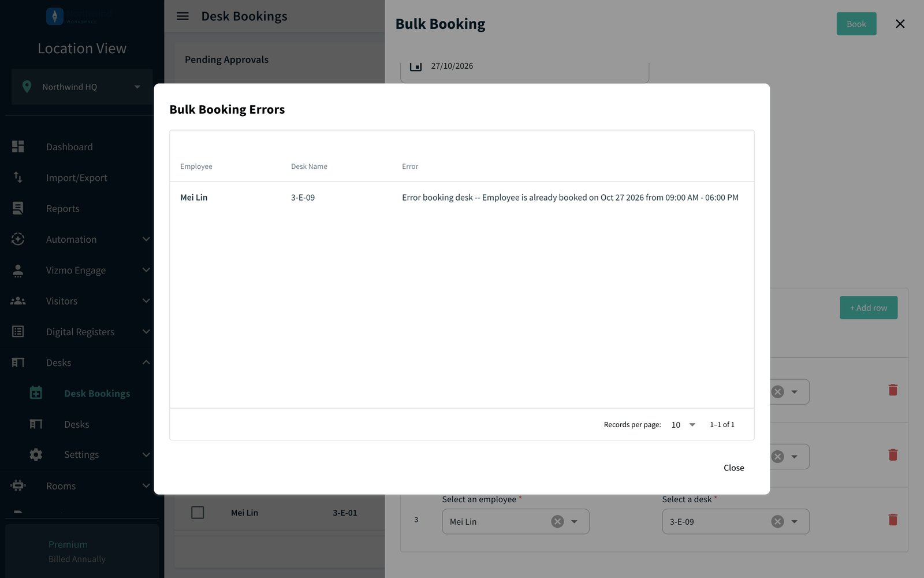Click the Automation icon
Image resolution: width=924 pixels, height=578 pixels.
pyautogui.click(x=18, y=239)
